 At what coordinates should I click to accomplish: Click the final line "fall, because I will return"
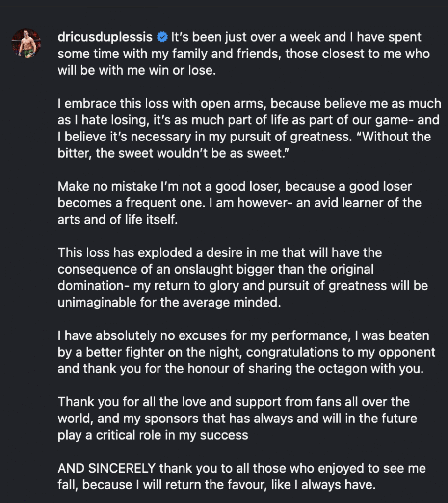pyautogui.click(x=216, y=485)
